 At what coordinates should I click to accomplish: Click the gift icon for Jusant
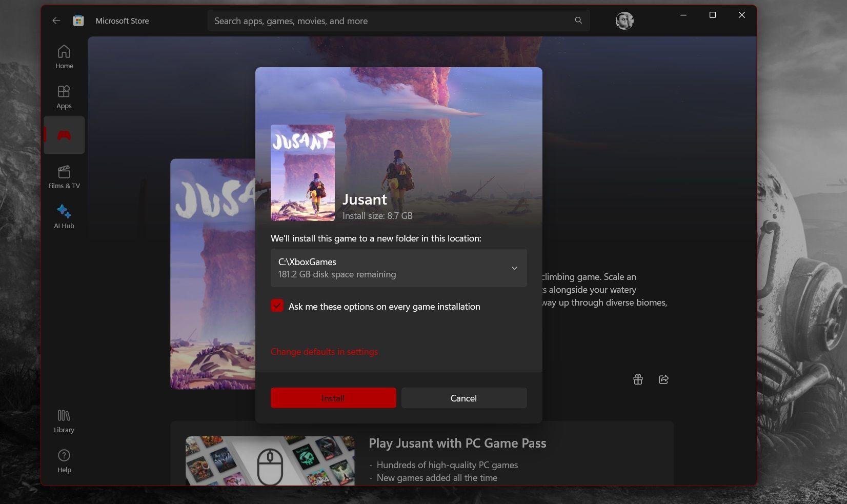pos(637,379)
